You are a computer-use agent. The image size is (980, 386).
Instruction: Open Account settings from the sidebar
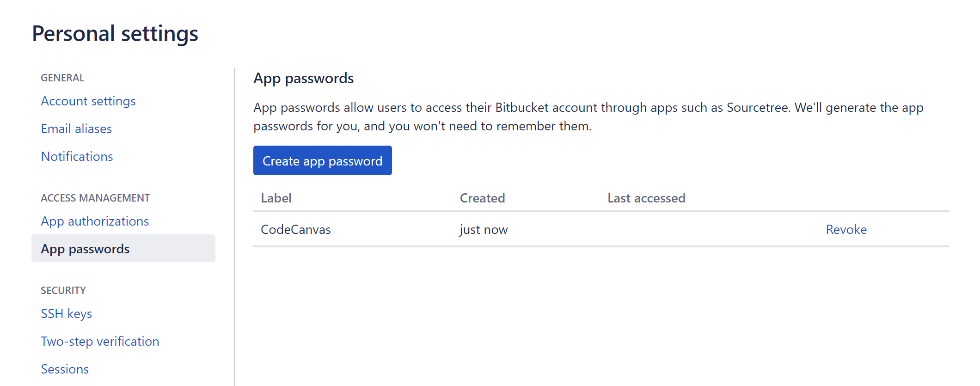[88, 101]
